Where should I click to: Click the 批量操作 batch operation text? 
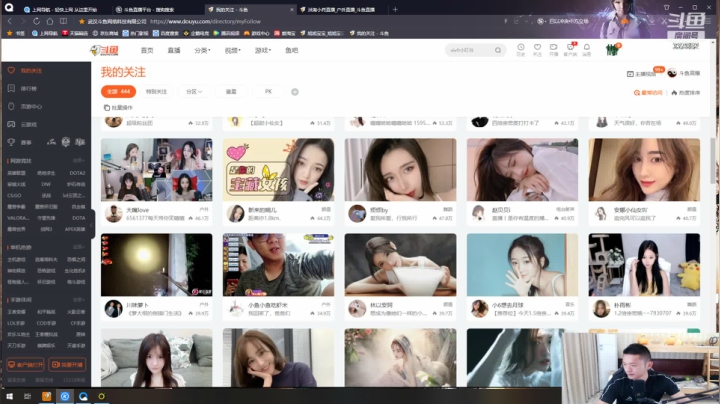122,107
